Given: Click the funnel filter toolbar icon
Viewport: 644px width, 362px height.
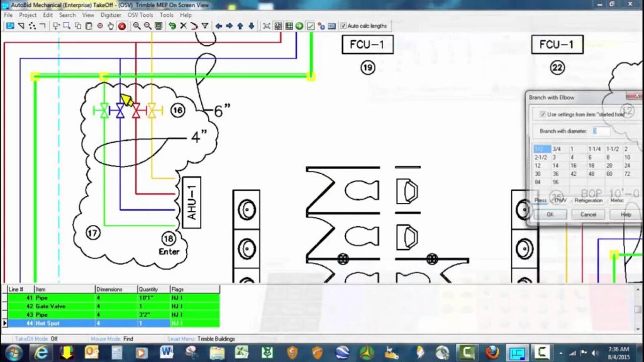Looking at the screenshot, I should coord(204,26).
